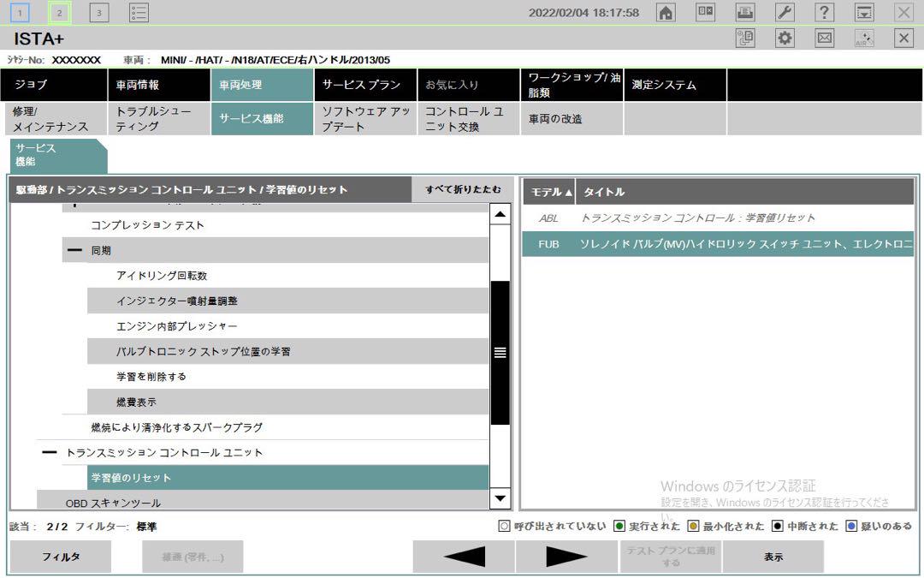The image size is (924, 578).
Task: Close the ISTA+ session with lower X
Action: coord(903,39)
